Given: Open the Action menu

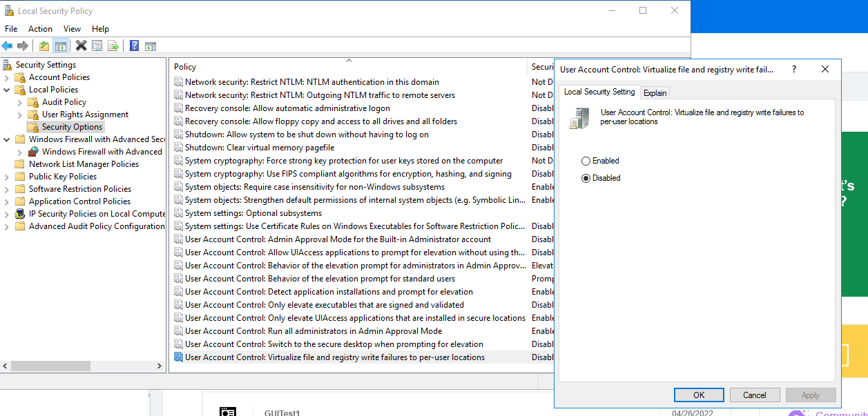Looking at the screenshot, I should (40, 29).
